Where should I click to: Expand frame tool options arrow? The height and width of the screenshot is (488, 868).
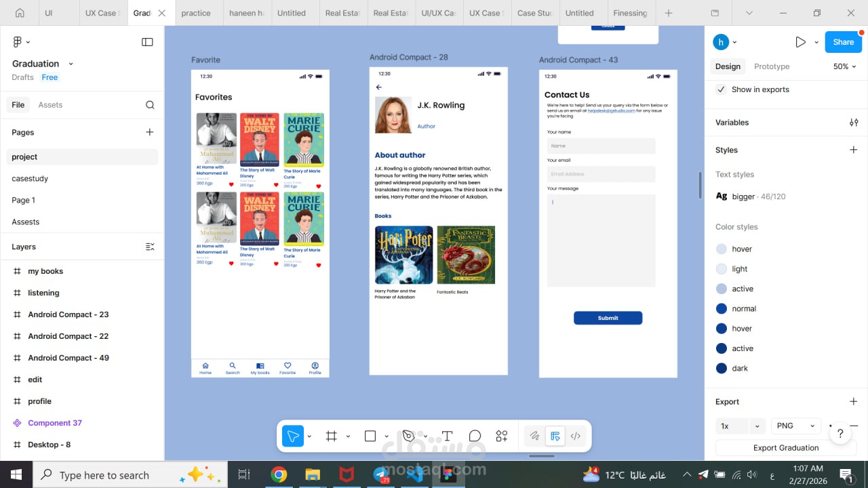tap(348, 436)
